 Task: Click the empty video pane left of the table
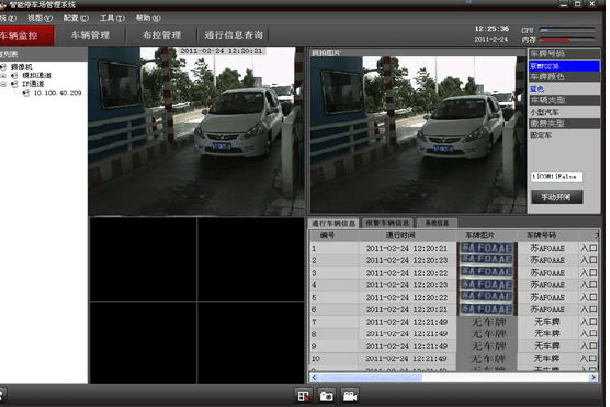(251, 259)
